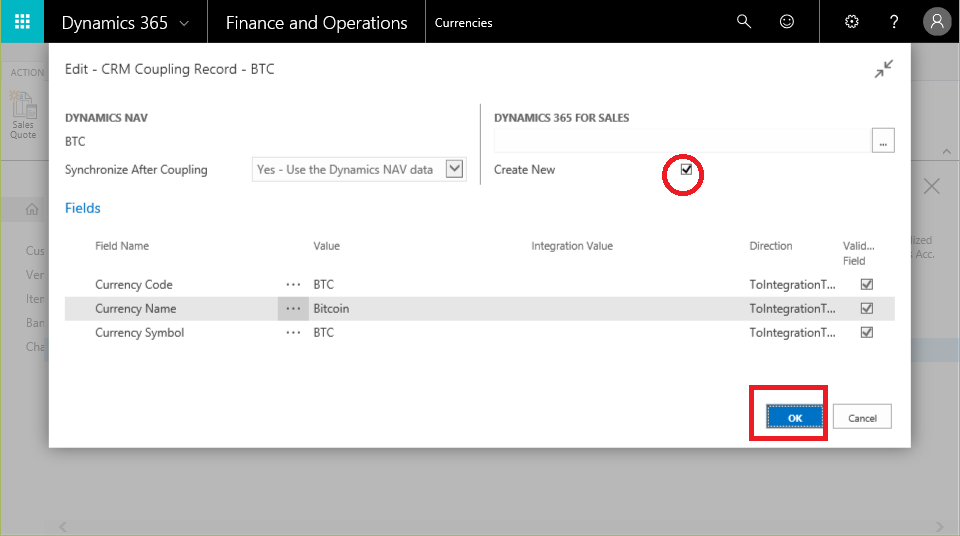Click the Value column header
The width and height of the screenshot is (960, 536).
(x=326, y=246)
